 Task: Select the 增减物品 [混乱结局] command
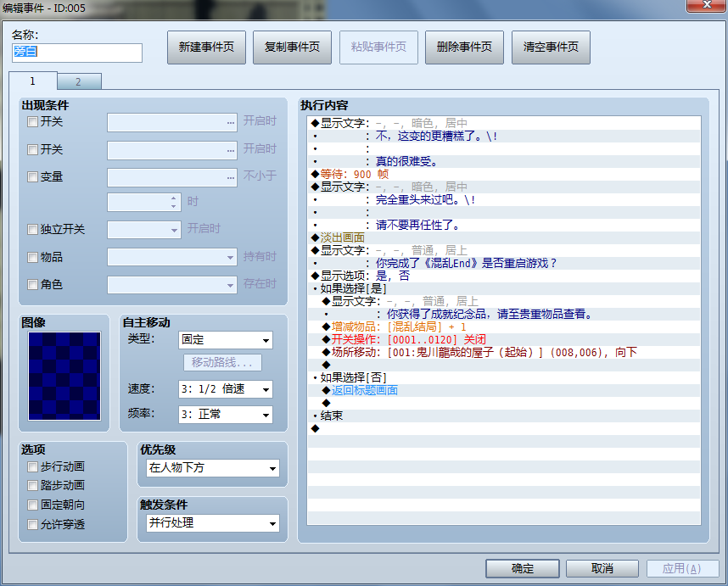click(x=504, y=326)
